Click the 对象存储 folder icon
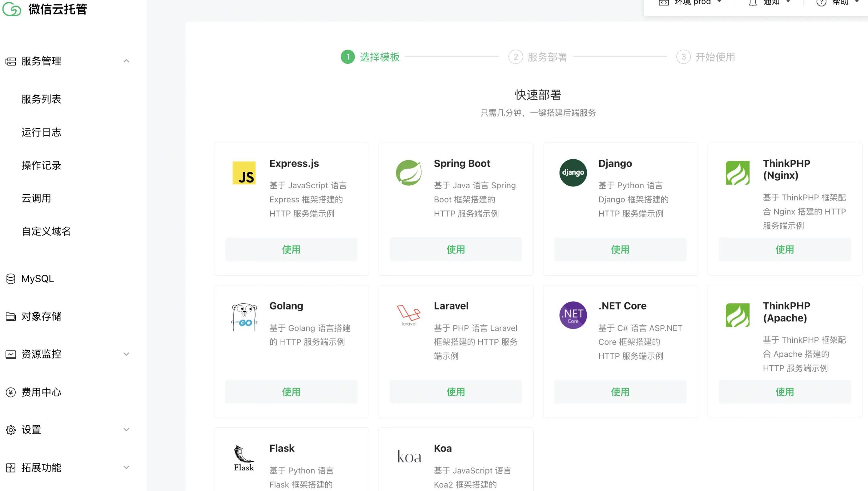868x491 pixels. (11, 317)
